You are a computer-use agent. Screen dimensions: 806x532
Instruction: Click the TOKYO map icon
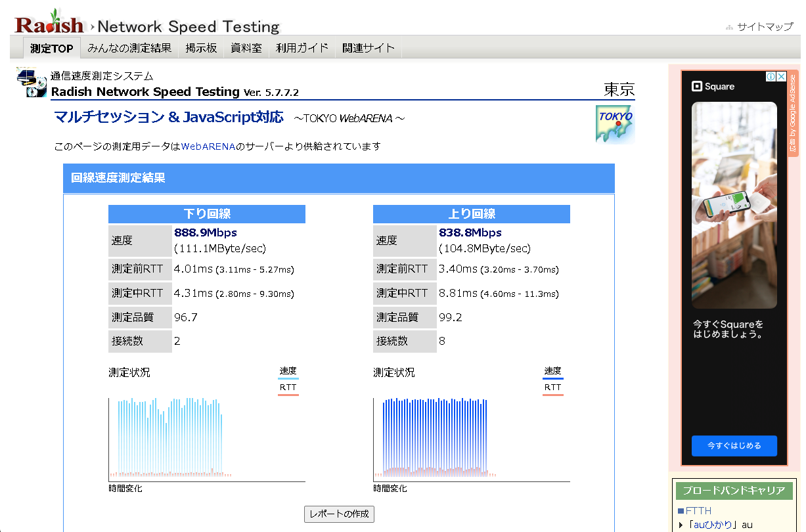(615, 124)
